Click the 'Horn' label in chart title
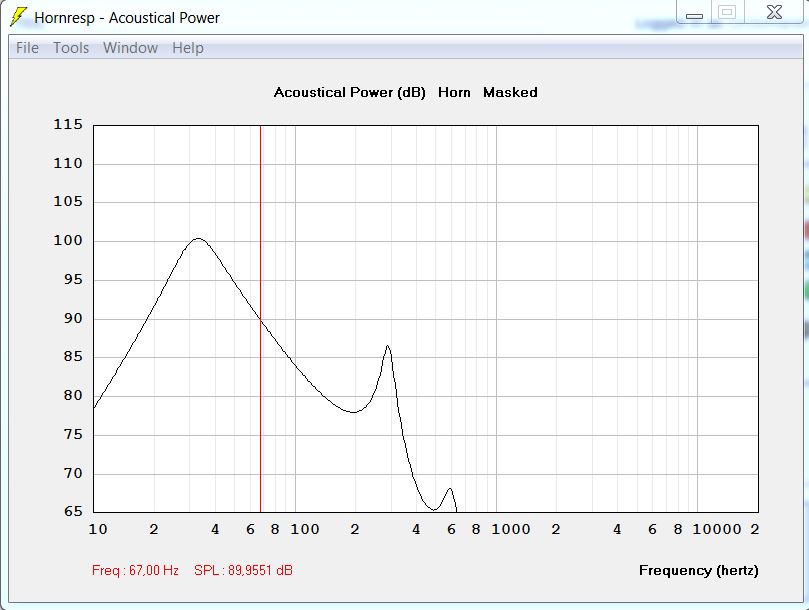The width and height of the screenshot is (809, 610). click(454, 92)
